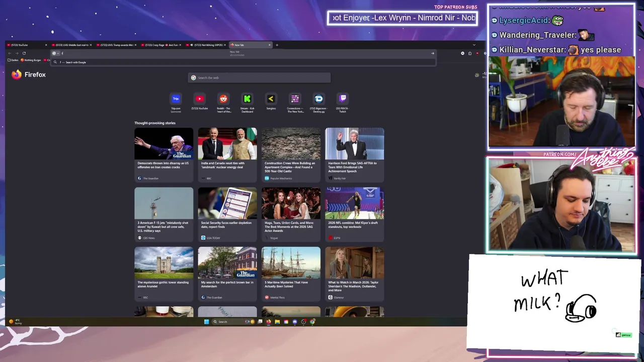Open Harrison Ford SAG-AFTRA story
The height and width of the screenshot is (362, 644).
click(354, 155)
